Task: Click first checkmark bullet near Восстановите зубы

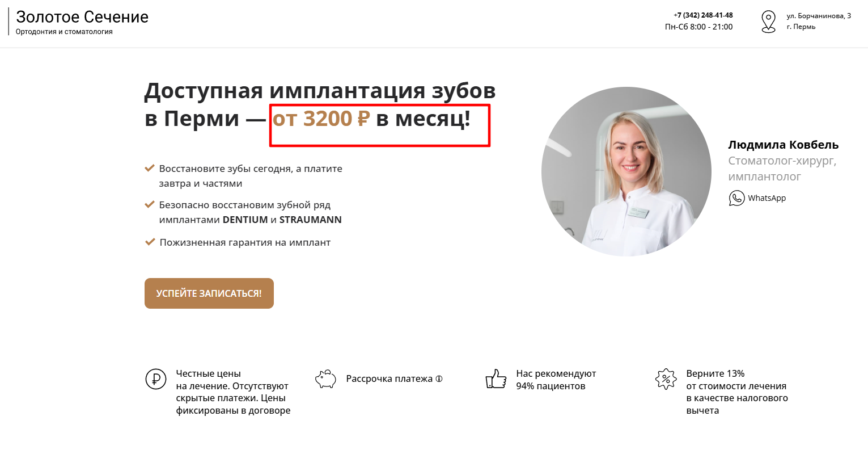Action: [x=150, y=168]
